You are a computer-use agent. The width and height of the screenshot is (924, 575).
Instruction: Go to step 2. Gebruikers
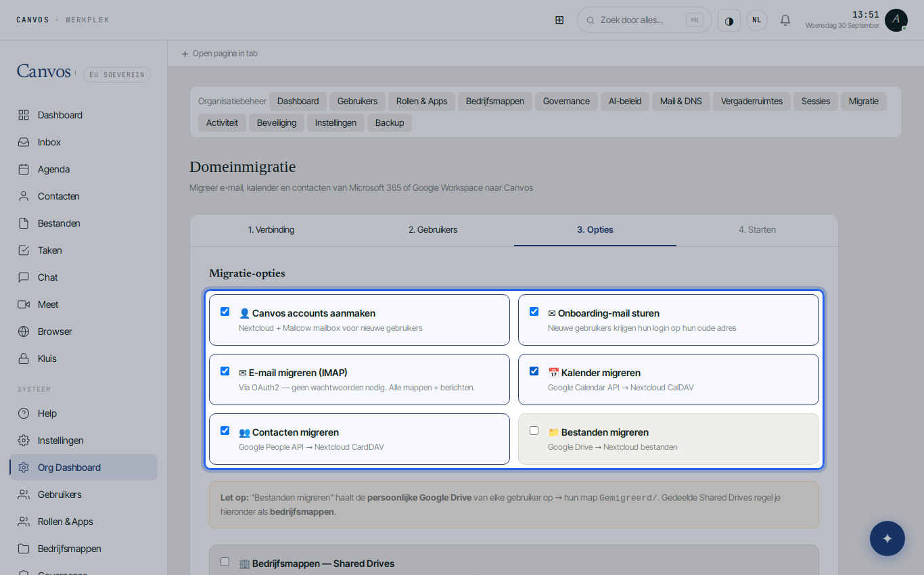(433, 230)
